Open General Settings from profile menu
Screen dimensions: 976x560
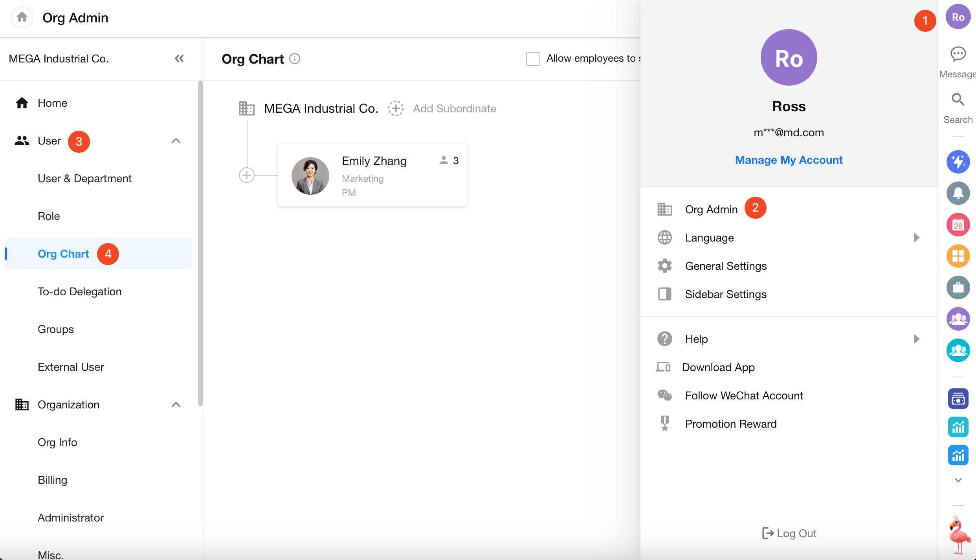point(726,266)
